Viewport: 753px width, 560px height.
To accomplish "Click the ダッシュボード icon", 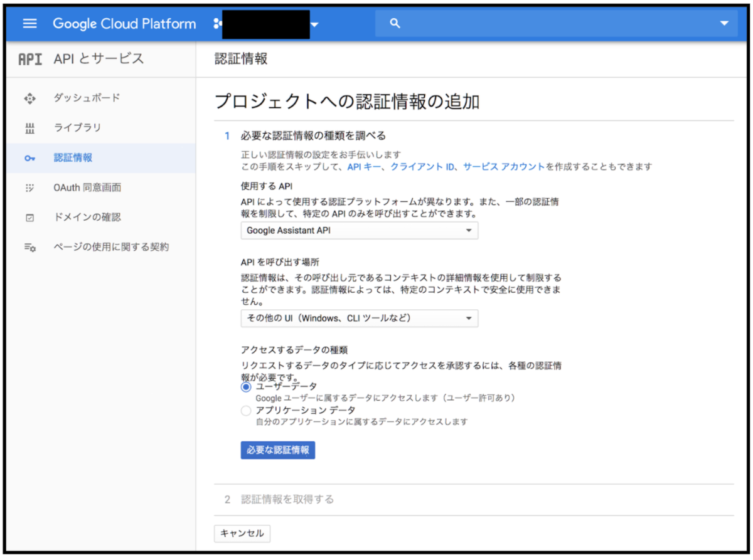I will [x=29, y=98].
